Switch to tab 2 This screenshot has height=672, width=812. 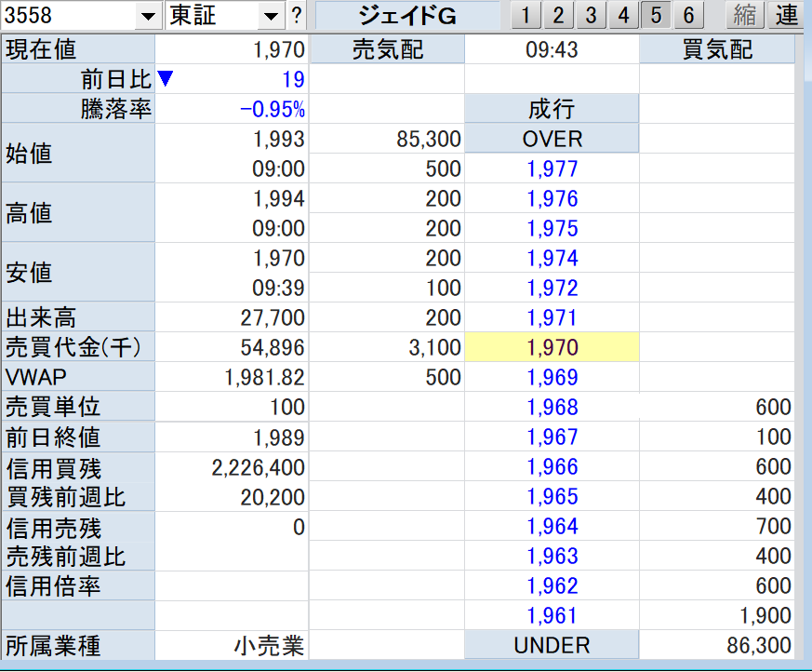558,15
